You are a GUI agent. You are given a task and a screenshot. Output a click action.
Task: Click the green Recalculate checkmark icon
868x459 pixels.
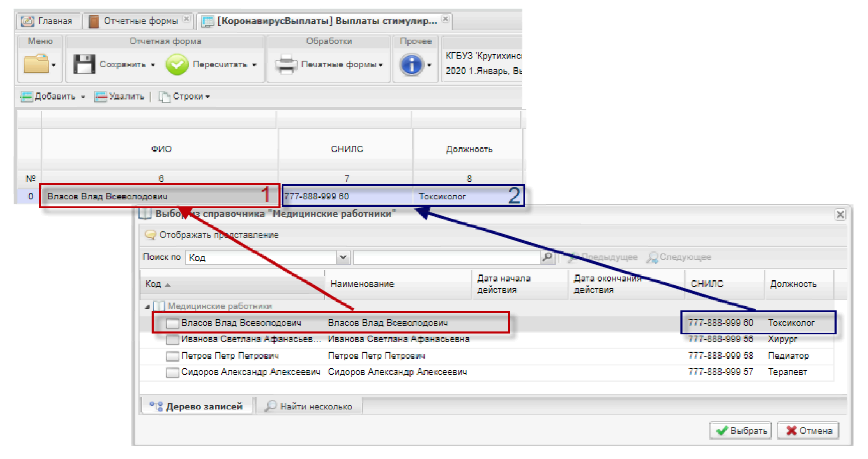[x=177, y=65]
